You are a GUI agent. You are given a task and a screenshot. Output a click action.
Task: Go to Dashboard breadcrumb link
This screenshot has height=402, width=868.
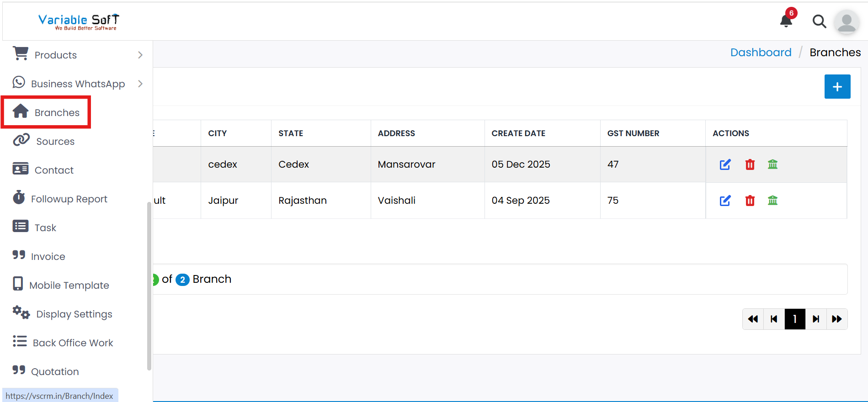pos(761,53)
